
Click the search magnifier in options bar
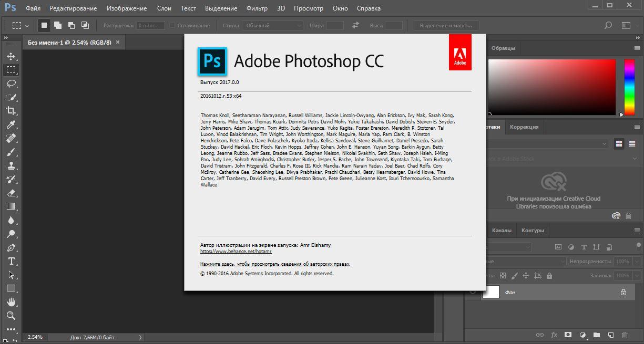click(x=608, y=25)
